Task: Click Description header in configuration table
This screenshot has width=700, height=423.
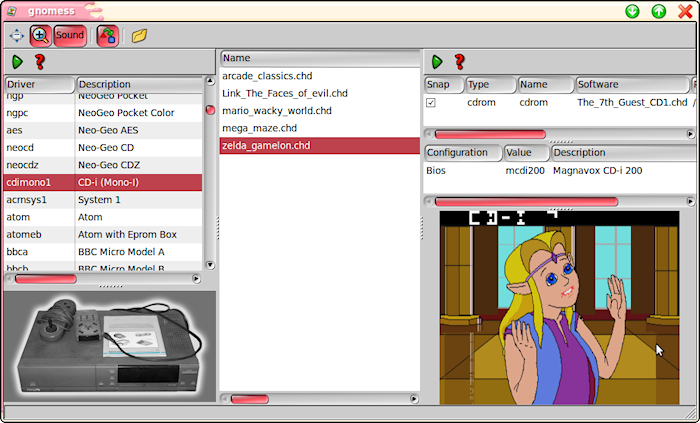Action: tap(625, 153)
